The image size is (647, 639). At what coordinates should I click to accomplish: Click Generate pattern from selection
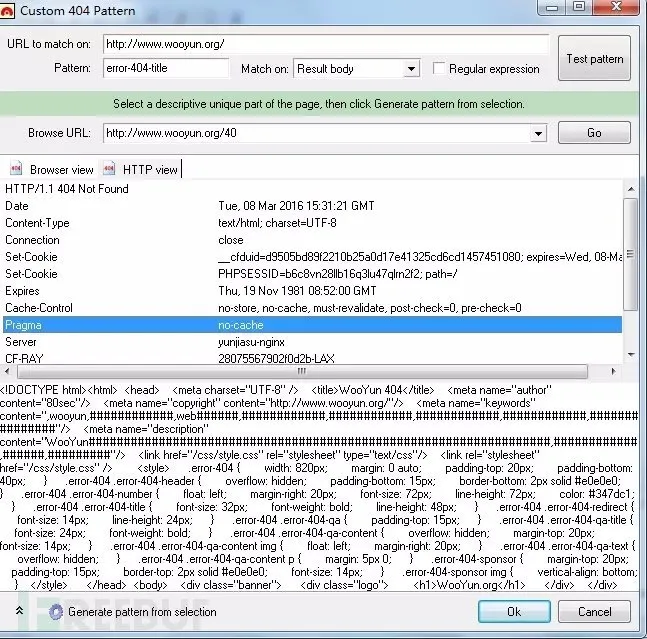point(142,612)
